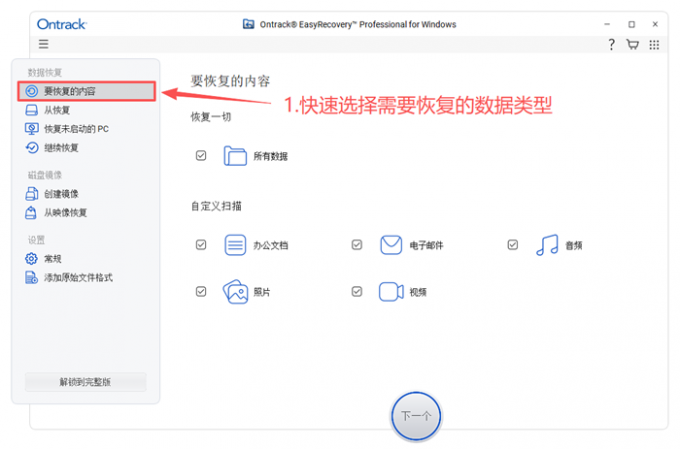
Task: Toggle the 办公文档 checkbox
Action: point(201,245)
